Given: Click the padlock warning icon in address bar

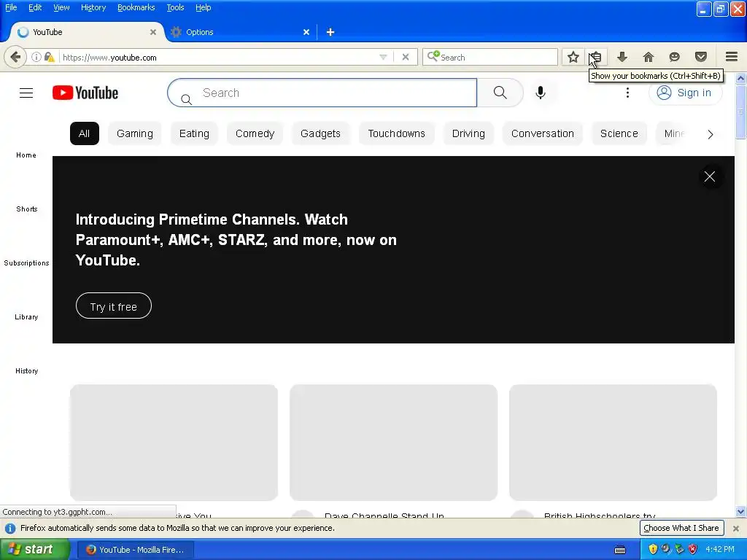Looking at the screenshot, I should pos(49,57).
